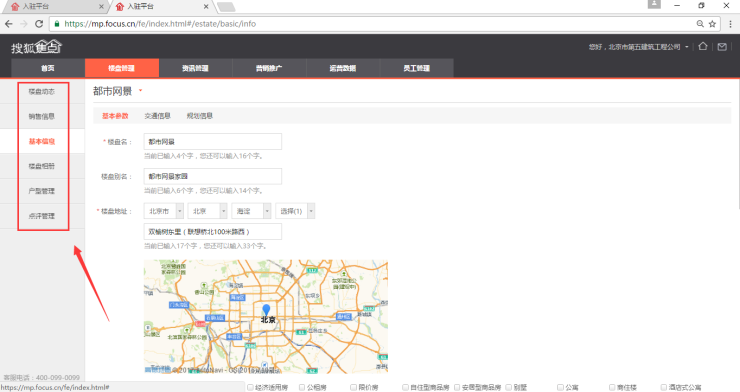Viewport: 740px width, 392px height.
Task: Close the first 入驻平台 tab
Action: [101, 7]
